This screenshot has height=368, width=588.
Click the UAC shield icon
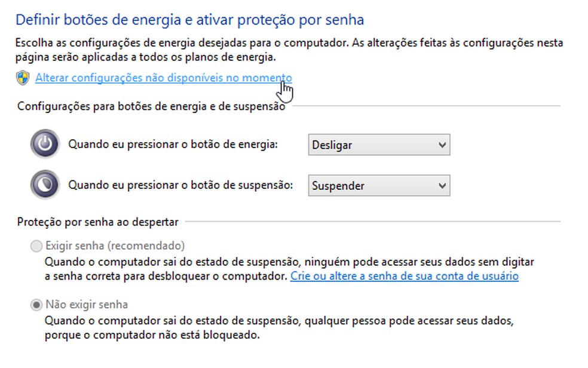click(x=23, y=78)
